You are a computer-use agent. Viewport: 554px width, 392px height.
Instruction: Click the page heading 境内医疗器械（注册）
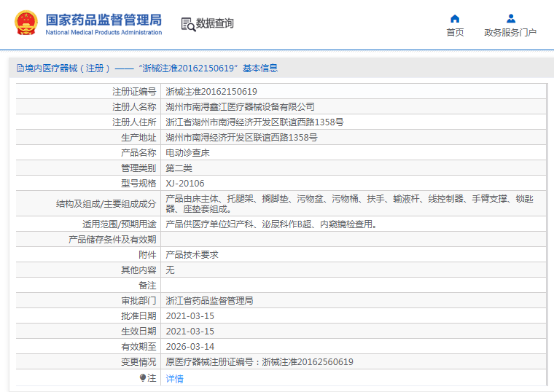(x=68, y=68)
